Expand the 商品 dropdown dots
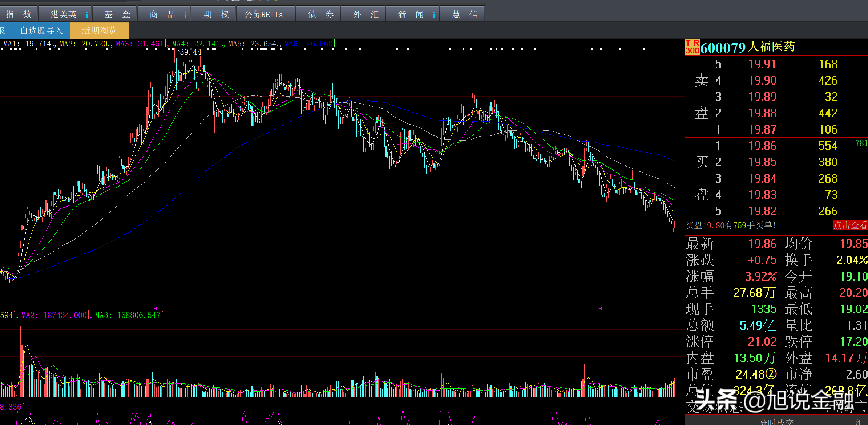 (186, 15)
